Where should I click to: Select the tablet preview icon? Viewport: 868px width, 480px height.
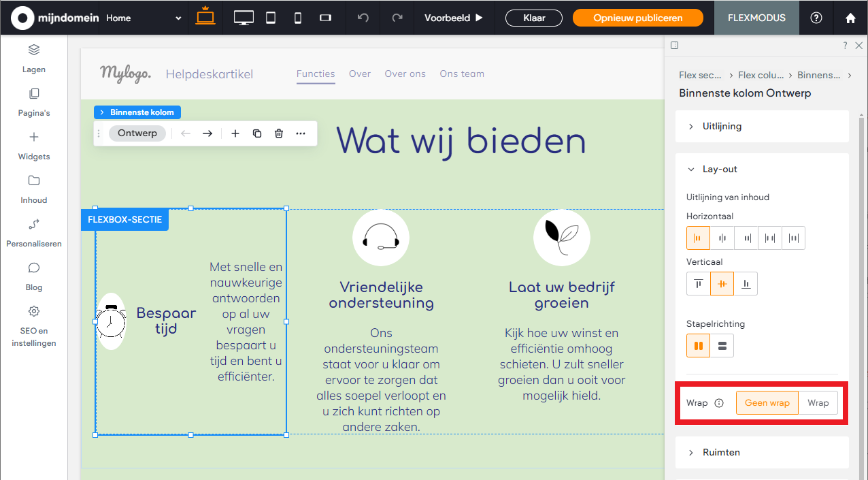(x=270, y=18)
